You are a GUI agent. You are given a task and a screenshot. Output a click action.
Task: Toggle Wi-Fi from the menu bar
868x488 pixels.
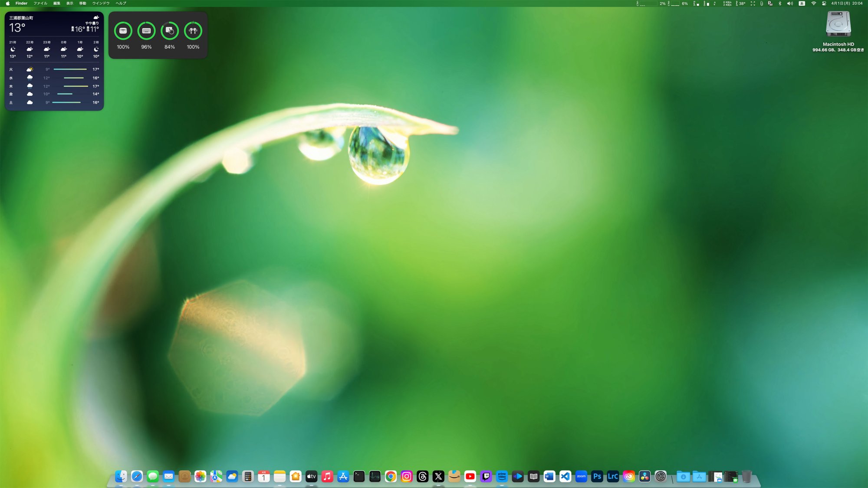coord(814,3)
